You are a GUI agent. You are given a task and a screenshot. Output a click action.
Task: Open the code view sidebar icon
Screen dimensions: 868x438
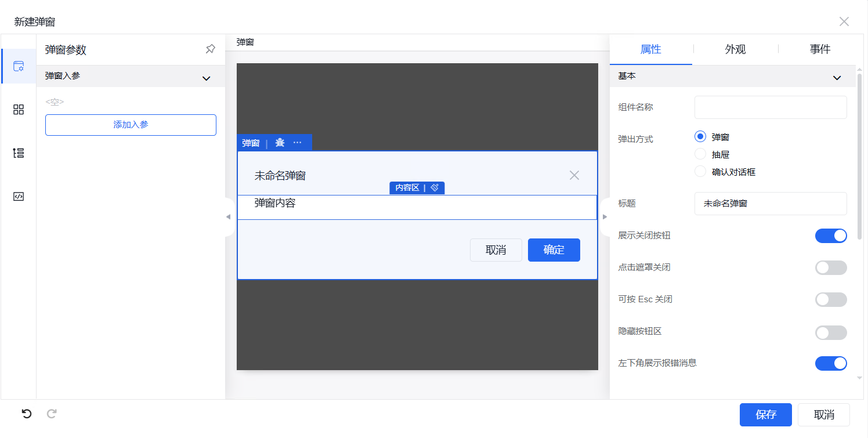coord(19,196)
